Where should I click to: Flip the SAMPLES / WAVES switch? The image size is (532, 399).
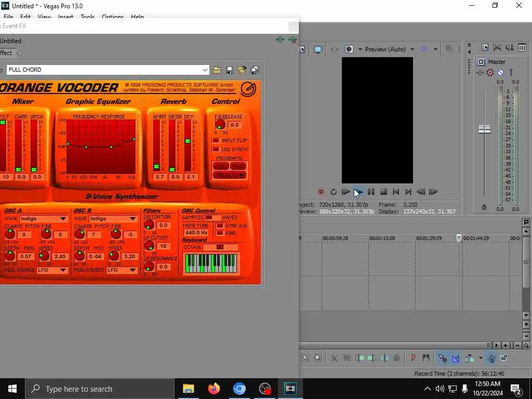click(212, 218)
